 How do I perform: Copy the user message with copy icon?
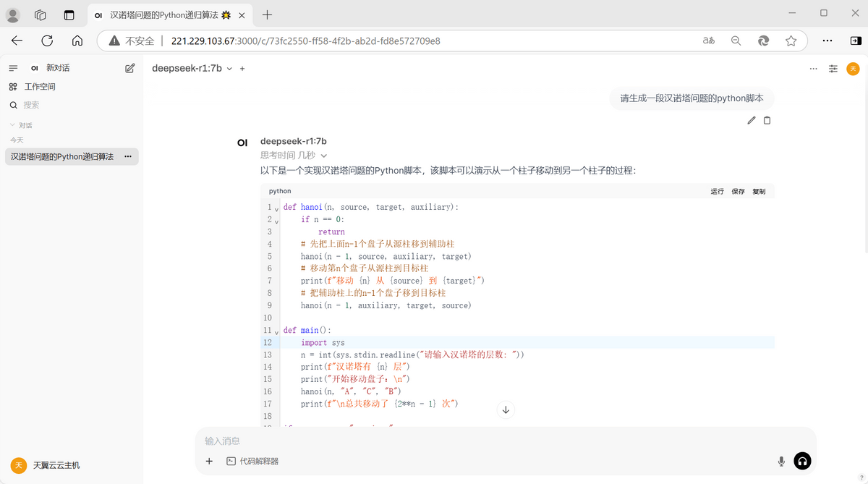(x=767, y=120)
